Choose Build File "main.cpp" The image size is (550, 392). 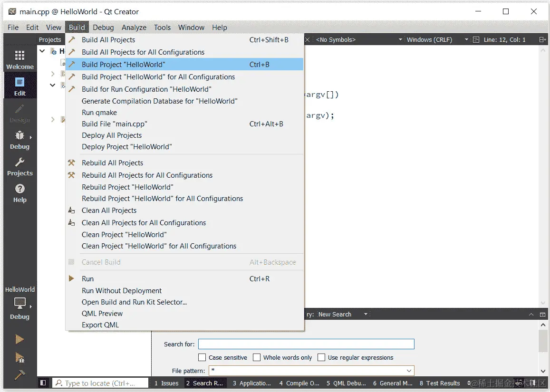click(184, 124)
